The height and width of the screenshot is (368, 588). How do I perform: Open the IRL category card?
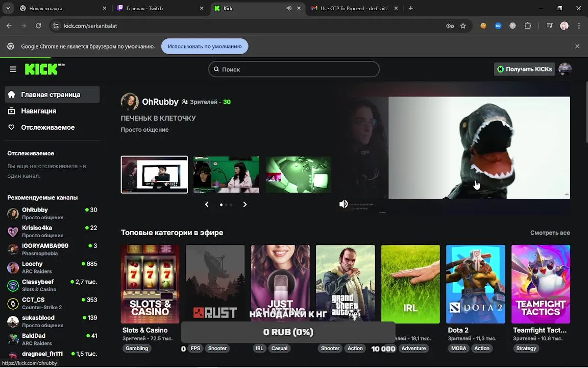point(410,284)
